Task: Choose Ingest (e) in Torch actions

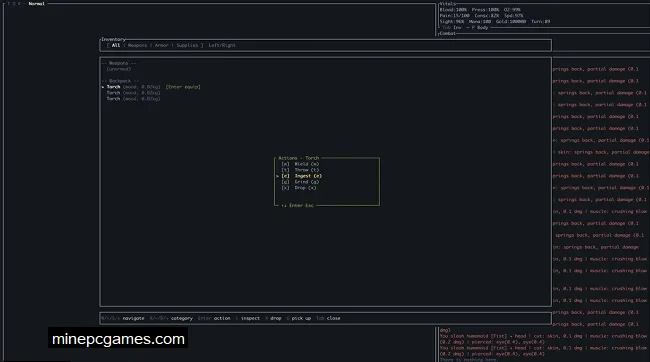Action: 301,176
